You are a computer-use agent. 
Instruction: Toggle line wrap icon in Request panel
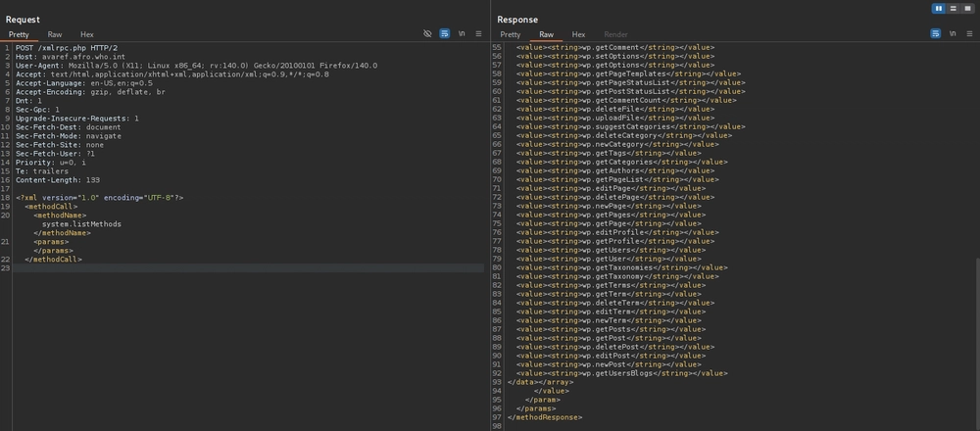(x=444, y=33)
